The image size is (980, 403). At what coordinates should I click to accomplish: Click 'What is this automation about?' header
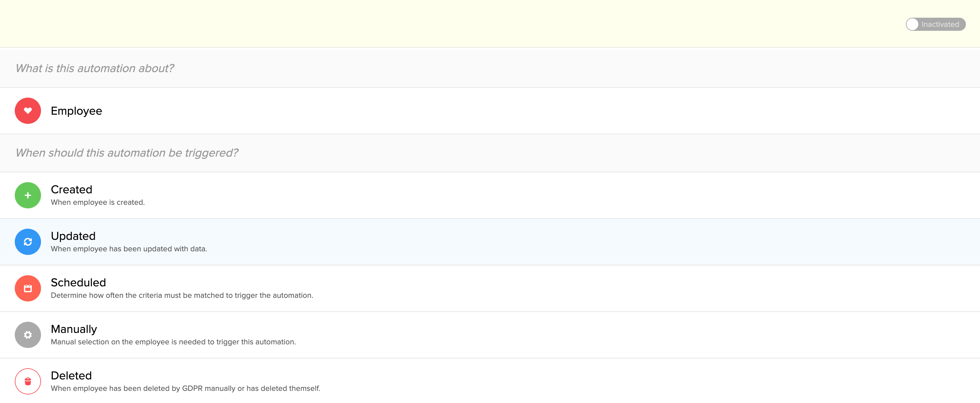tap(95, 68)
